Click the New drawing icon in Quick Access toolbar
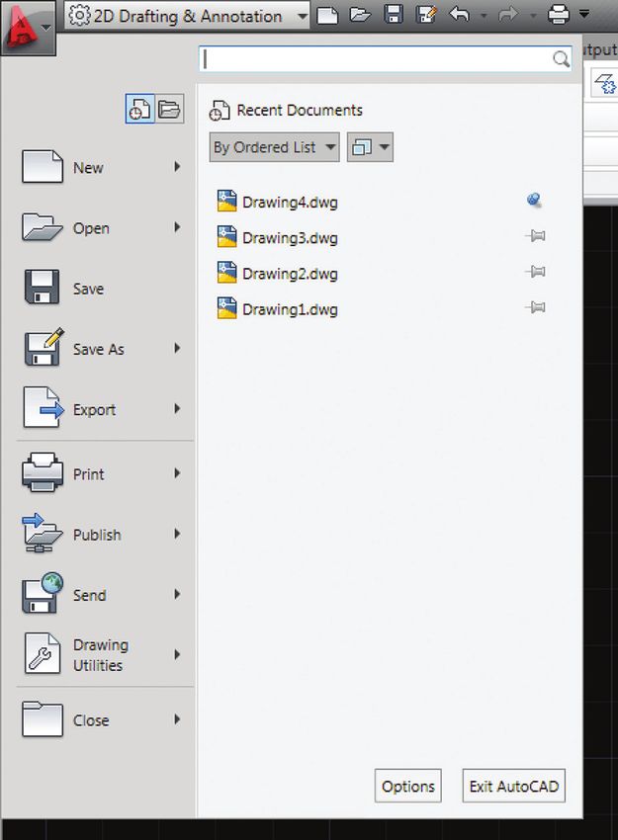Image resolution: width=618 pixels, height=840 pixels. (327, 15)
